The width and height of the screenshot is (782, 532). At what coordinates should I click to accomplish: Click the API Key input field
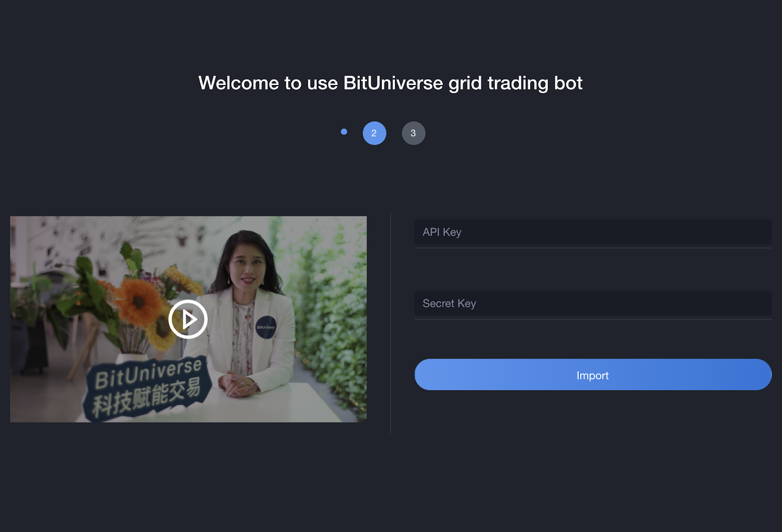pos(593,232)
